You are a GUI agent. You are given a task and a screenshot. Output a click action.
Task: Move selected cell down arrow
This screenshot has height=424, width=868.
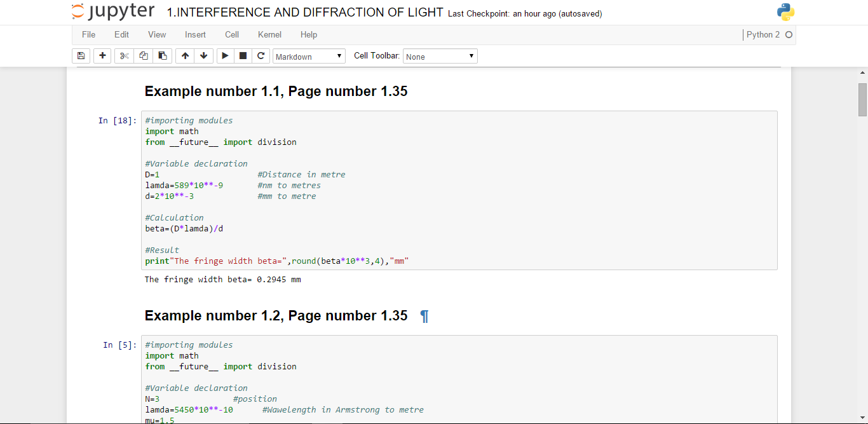pyautogui.click(x=203, y=56)
